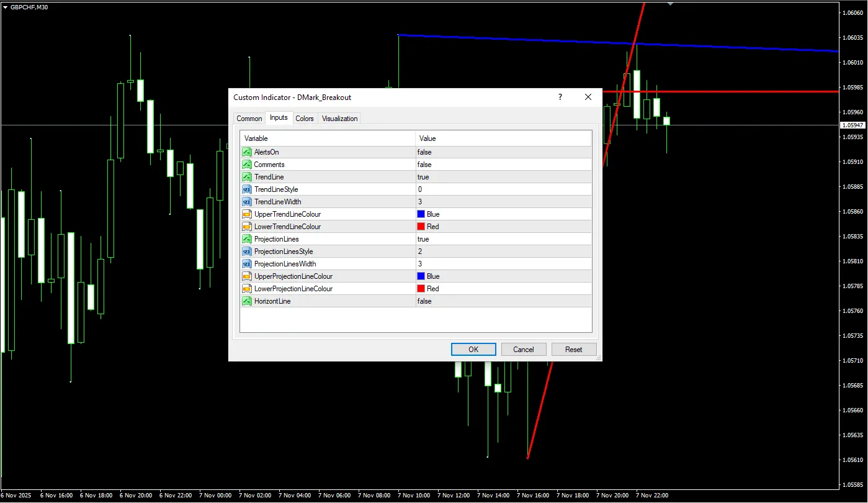Viewport: 868px width, 503px height.
Task: Click the help question mark icon
Action: pyautogui.click(x=560, y=97)
